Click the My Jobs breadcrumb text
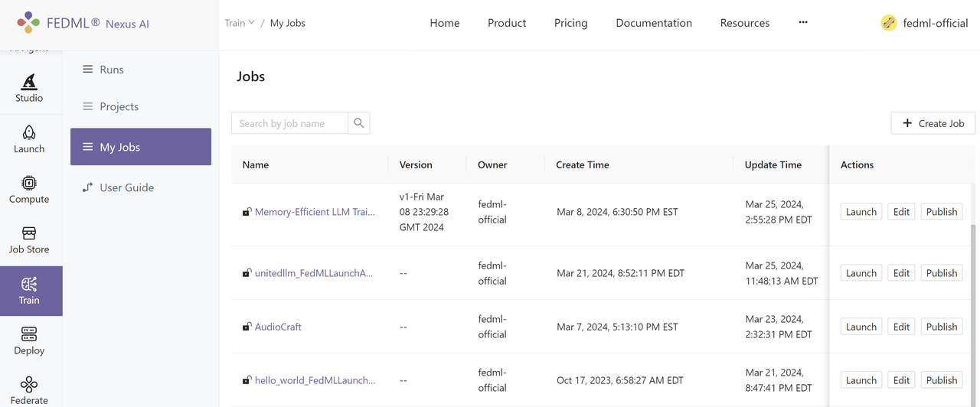 [288, 23]
